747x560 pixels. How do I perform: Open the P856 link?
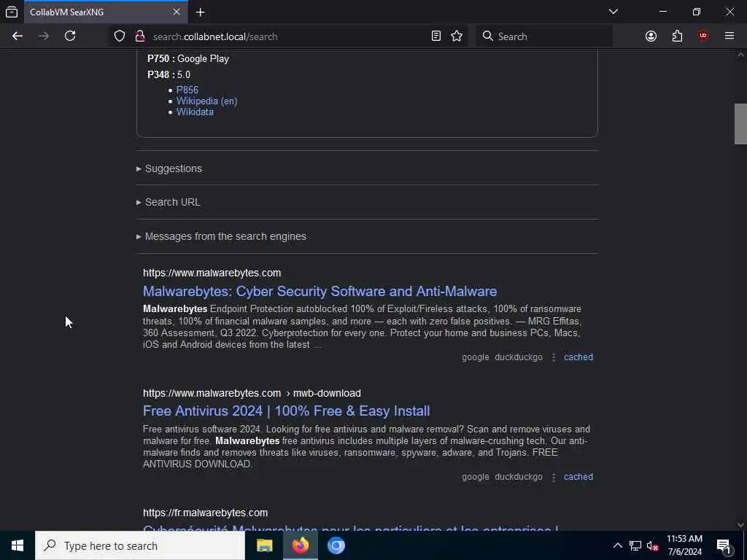[187, 90]
